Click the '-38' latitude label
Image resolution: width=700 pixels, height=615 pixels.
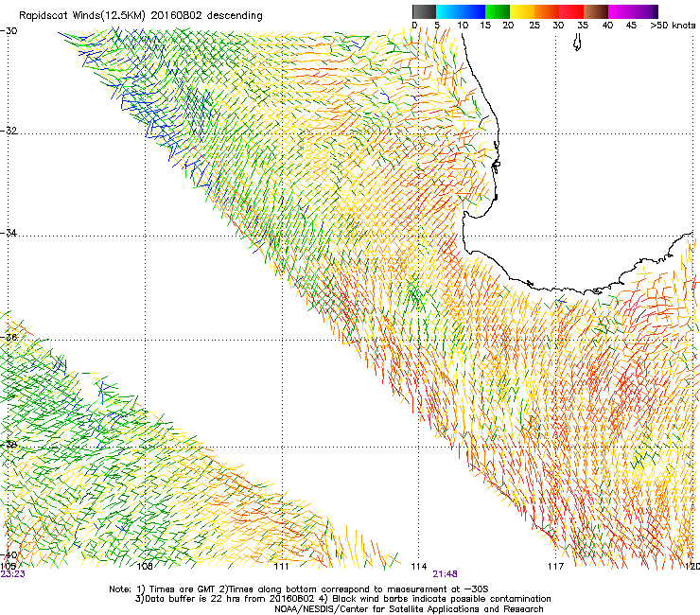coord(9,445)
